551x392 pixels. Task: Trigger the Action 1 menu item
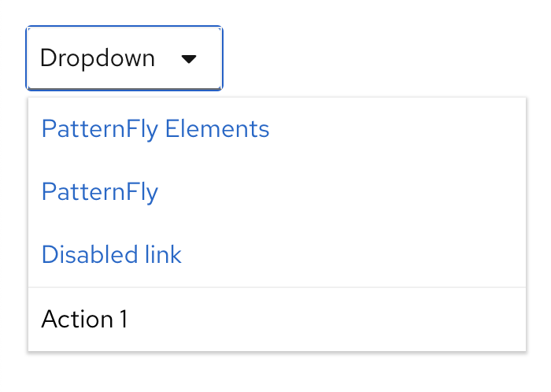click(84, 319)
